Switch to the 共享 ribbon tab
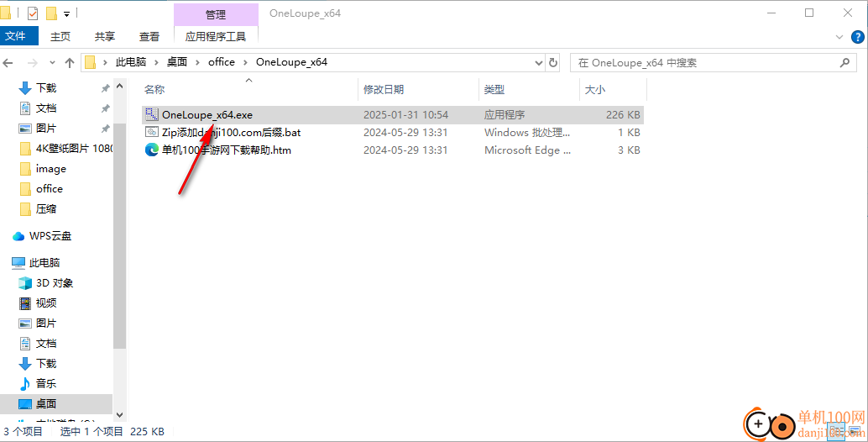 (x=105, y=37)
